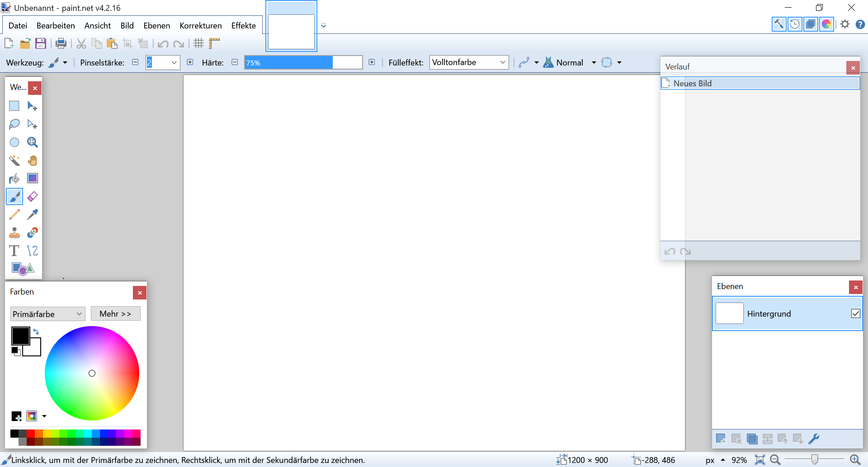Open the Bearbeiten menu

coord(56,26)
